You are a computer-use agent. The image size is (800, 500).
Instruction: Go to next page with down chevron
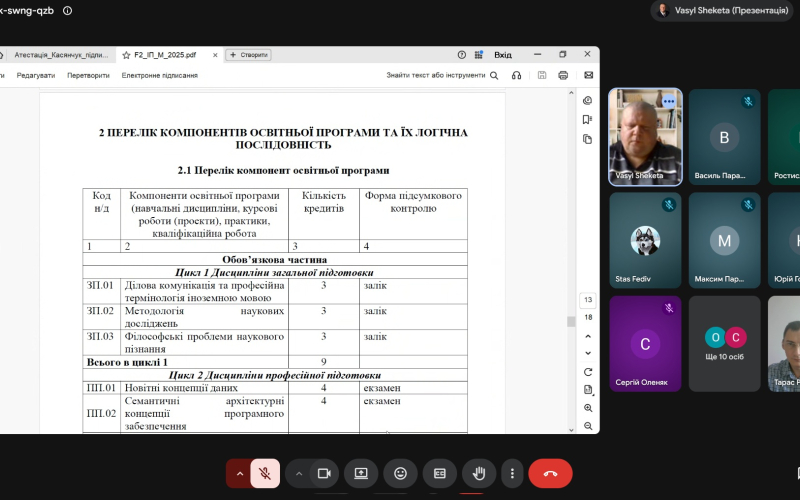[588, 353]
